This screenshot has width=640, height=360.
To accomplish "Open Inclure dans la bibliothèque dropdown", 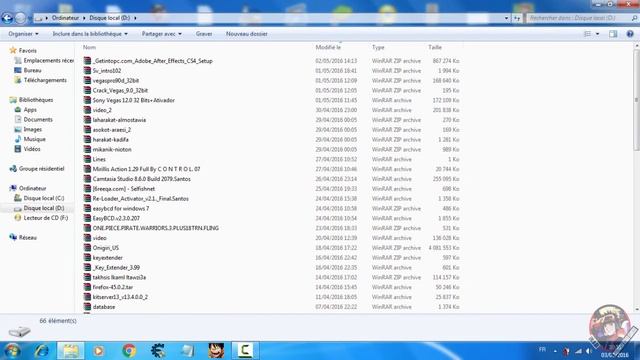I will [90, 34].
